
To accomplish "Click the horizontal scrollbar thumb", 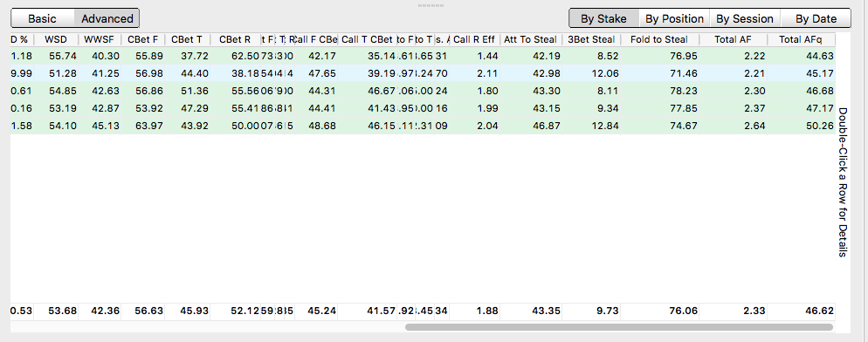I will tap(619, 327).
